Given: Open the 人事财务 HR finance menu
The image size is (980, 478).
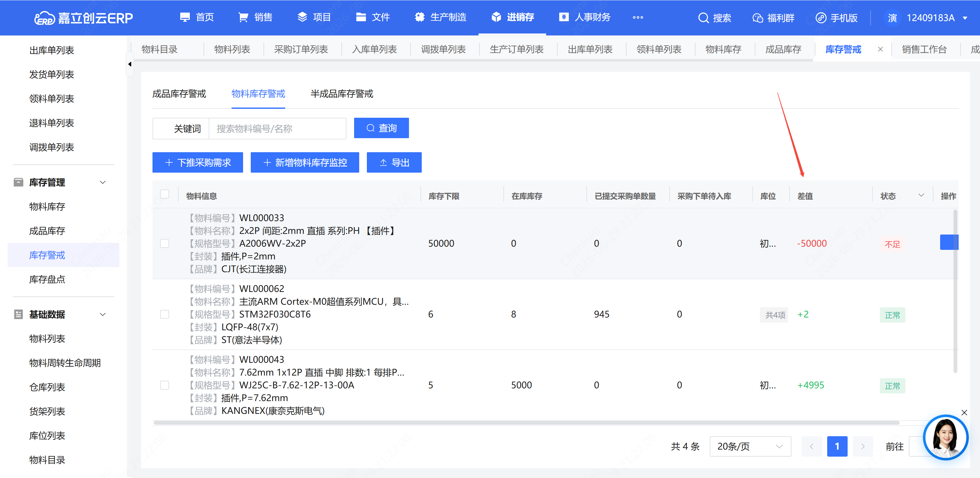Looking at the screenshot, I should (585, 18).
